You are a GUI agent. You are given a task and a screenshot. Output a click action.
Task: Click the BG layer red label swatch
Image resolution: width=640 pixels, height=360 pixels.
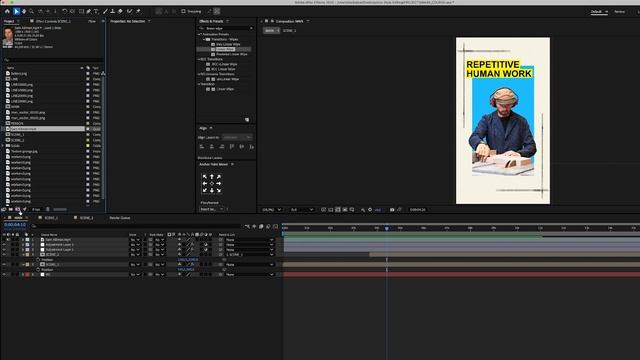click(x=27, y=275)
